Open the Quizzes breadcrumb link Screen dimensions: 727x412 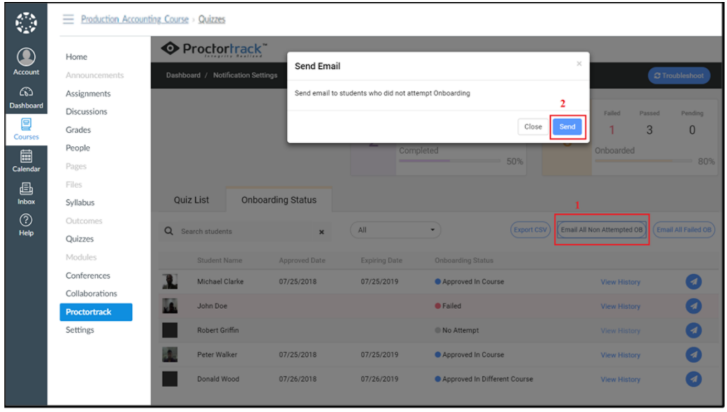click(211, 19)
